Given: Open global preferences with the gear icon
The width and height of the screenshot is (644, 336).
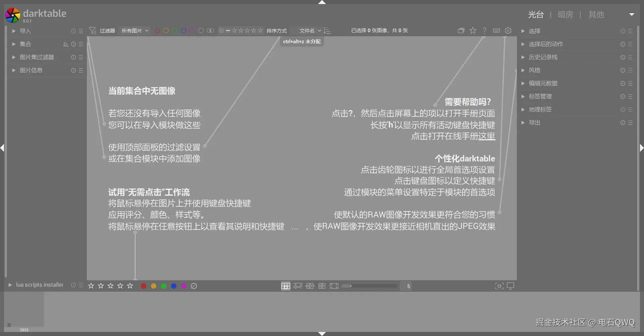Looking at the screenshot, I should click(x=508, y=31).
